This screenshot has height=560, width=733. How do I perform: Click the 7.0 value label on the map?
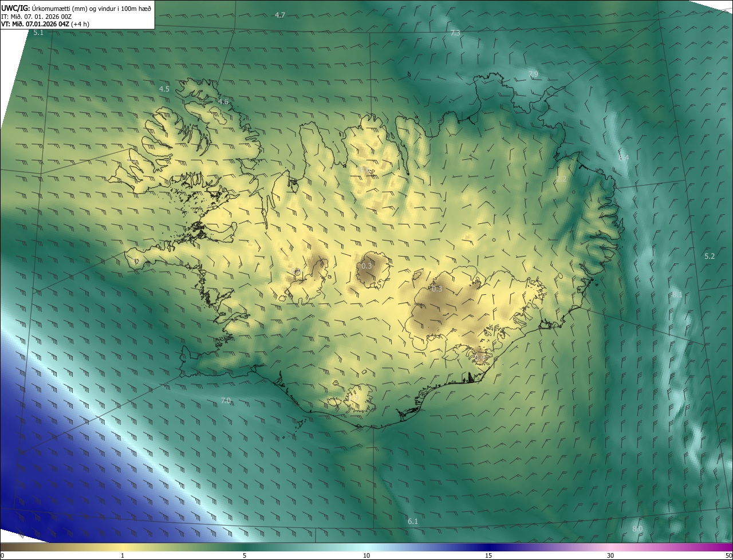tap(226, 400)
